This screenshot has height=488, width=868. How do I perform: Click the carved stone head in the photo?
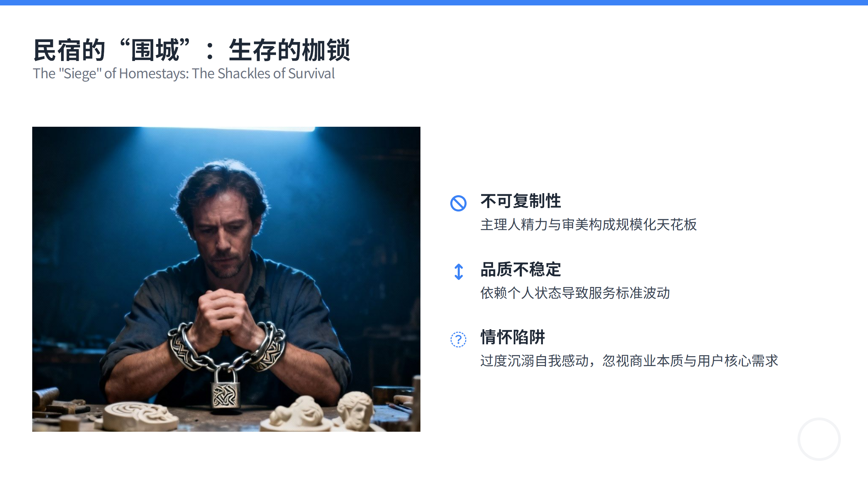pyautogui.click(x=355, y=410)
